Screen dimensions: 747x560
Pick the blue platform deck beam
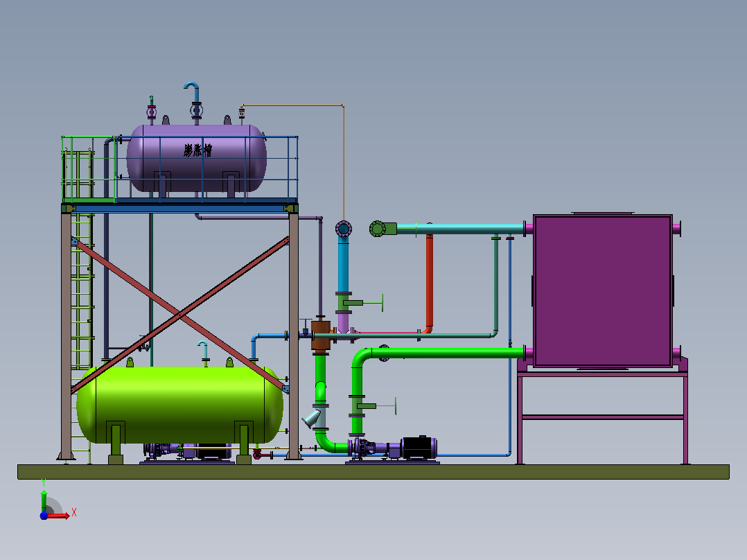[x=179, y=209]
